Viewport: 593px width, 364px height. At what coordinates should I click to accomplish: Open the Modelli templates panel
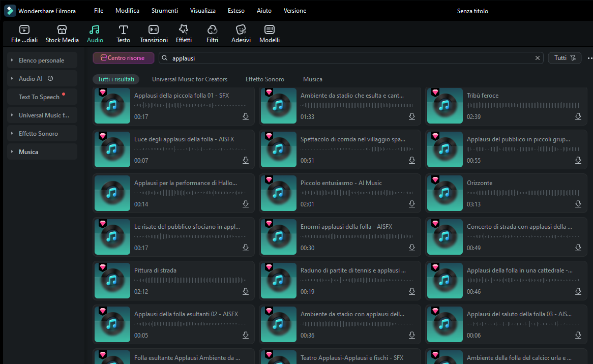pyautogui.click(x=270, y=34)
